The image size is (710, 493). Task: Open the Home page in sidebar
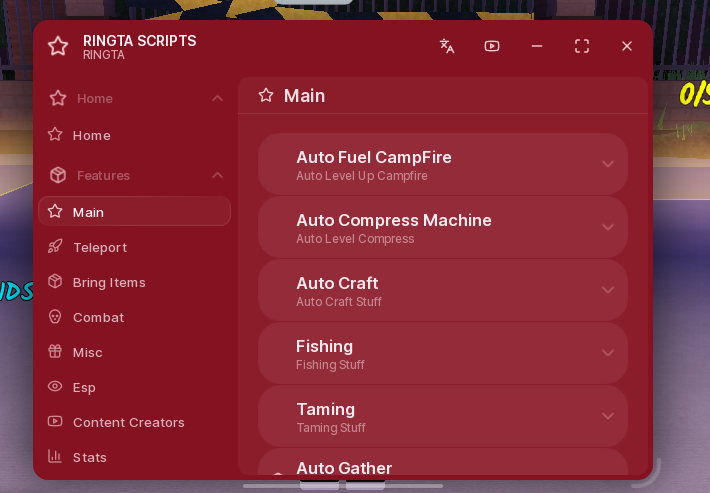(x=135, y=135)
